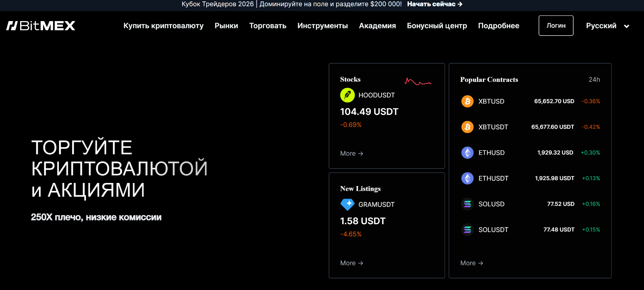The image size is (644, 290).
Task: Click the 1,929.32 USD price
Action: (555, 153)
